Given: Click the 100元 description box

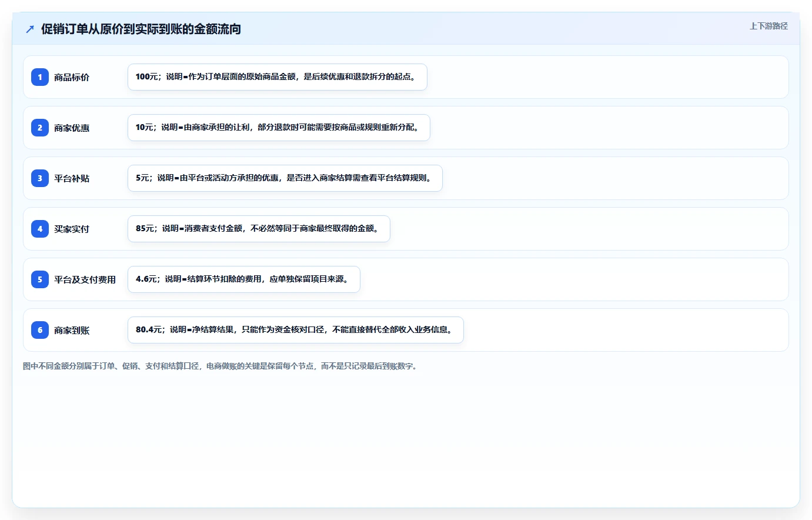Looking at the screenshot, I should [278, 77].
